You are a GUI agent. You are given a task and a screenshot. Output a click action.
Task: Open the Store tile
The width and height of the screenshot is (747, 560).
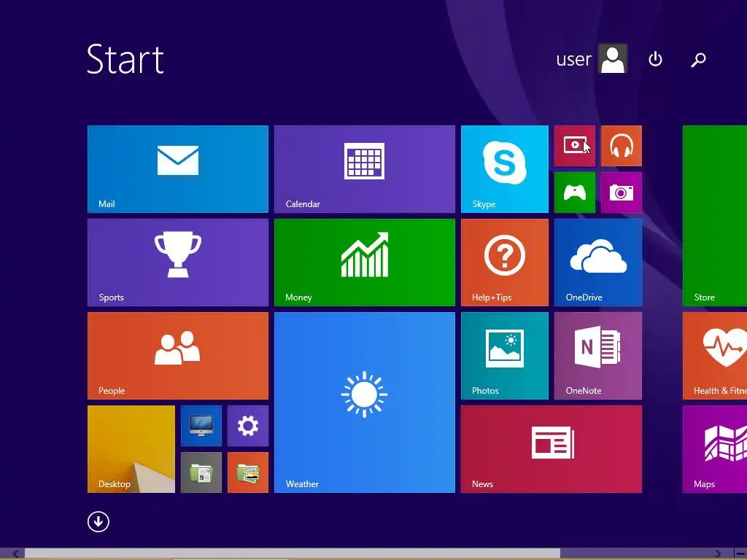(x=715, y=216)
